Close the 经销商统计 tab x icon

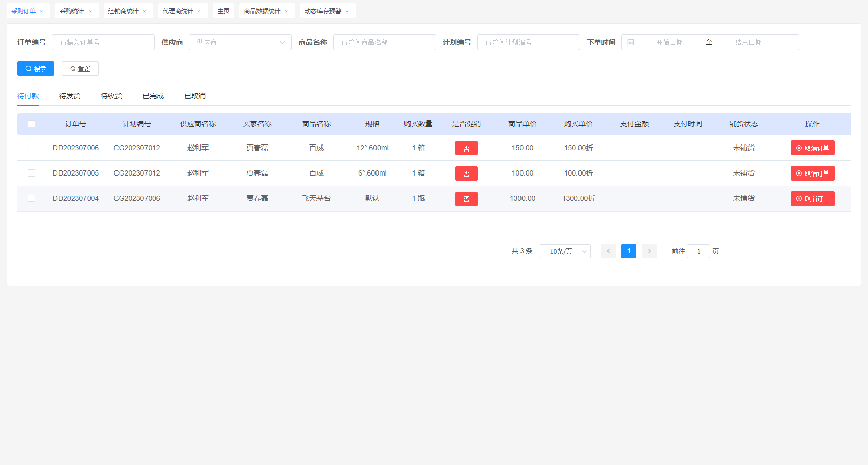(144, 11)
